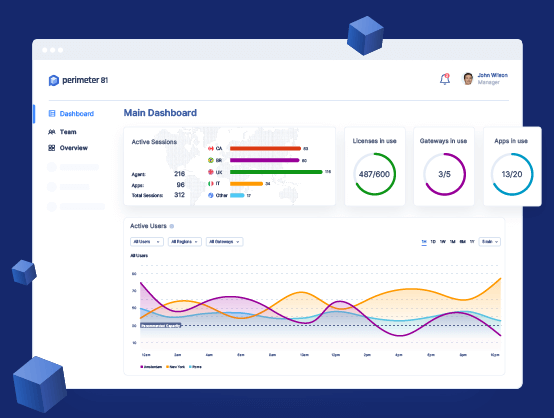Click the Licenses in use progress ring
The height and width of the screenshot is (418, 554).
point(375,174)
